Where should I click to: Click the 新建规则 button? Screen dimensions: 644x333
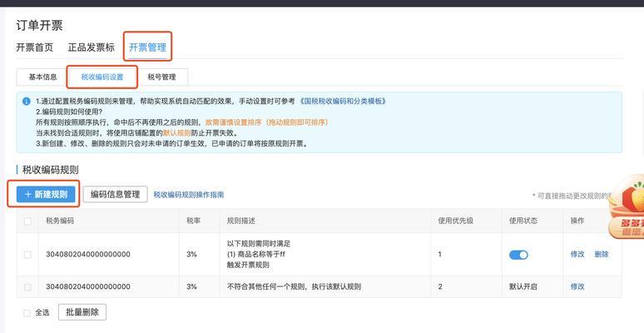[46, 195]
